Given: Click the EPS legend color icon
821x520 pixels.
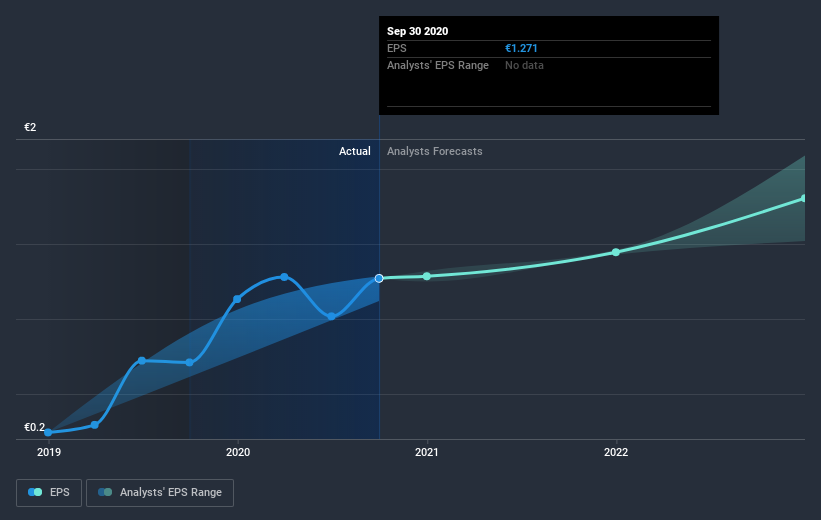Looking at the screenshot, I should point(35,492).
